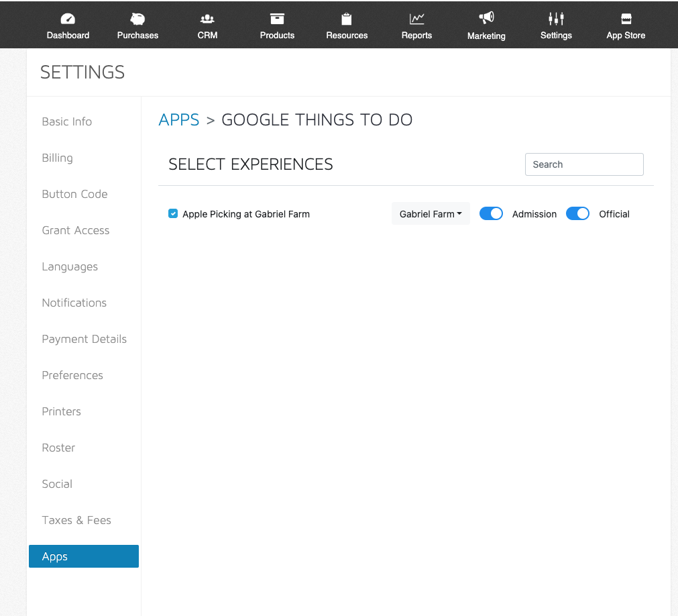The image size is (678, 616).
Task: Click the Marketing megaphone icon
Action: (486, 18)
